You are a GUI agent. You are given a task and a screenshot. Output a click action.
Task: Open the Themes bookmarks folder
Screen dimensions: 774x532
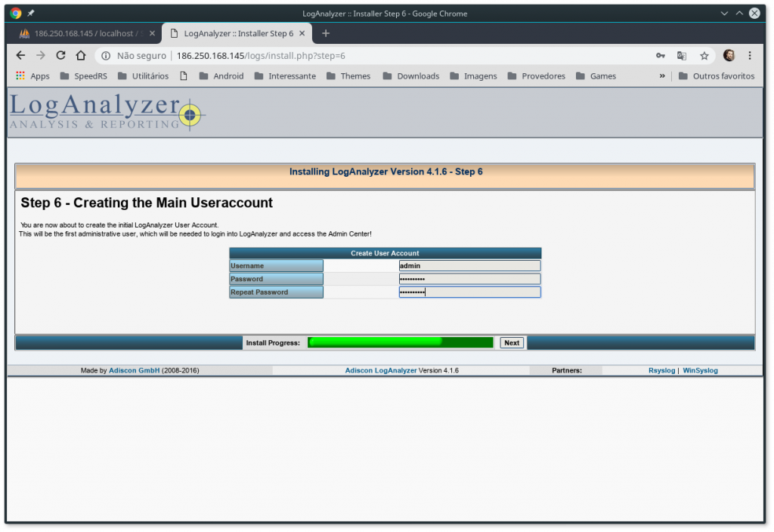(x=348, y=76)
